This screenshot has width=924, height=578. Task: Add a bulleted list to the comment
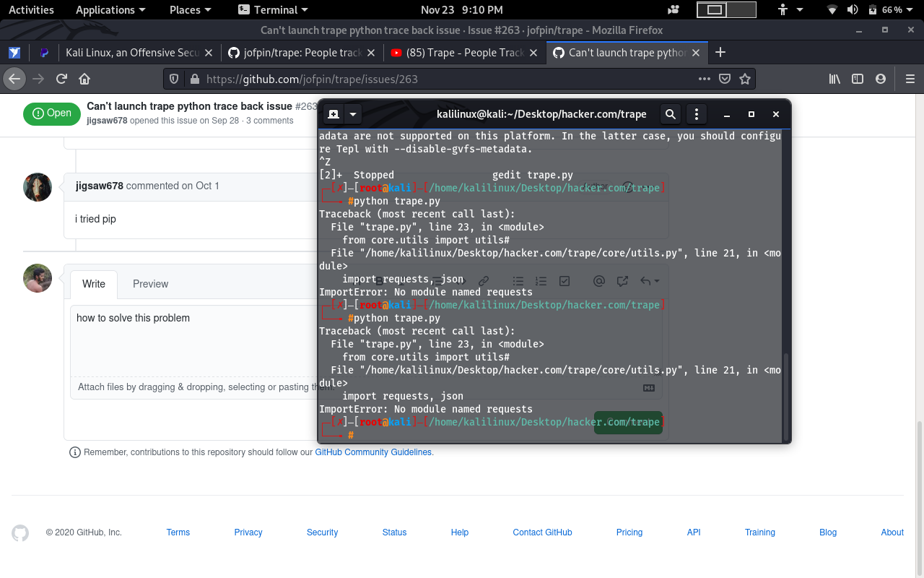click(x=518, y=280)
